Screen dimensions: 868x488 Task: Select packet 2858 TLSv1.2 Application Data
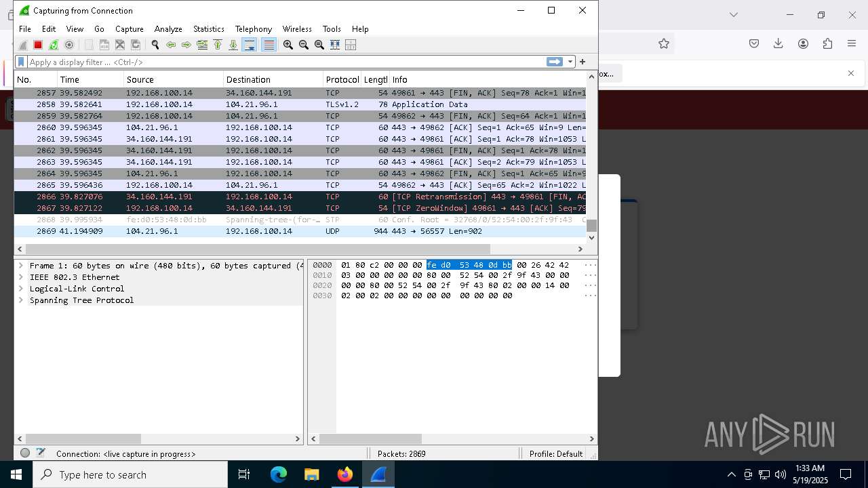coord(300,104)
